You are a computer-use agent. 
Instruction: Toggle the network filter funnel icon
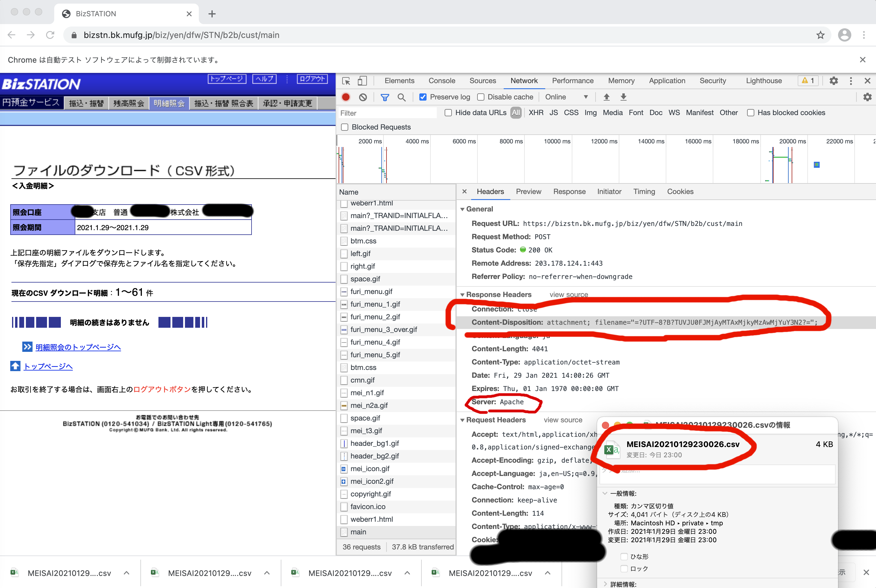[384, 97]
